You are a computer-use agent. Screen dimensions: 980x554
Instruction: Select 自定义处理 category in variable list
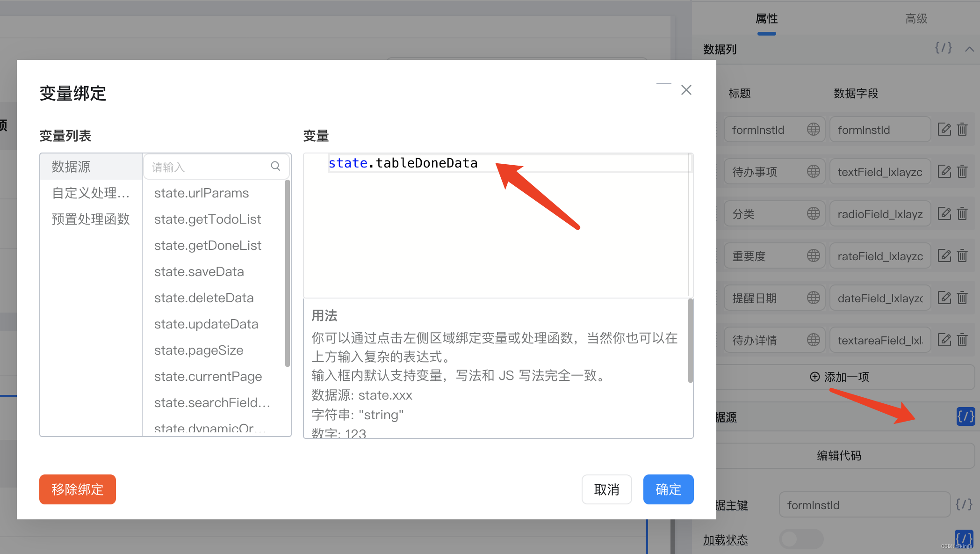(91, 193)
